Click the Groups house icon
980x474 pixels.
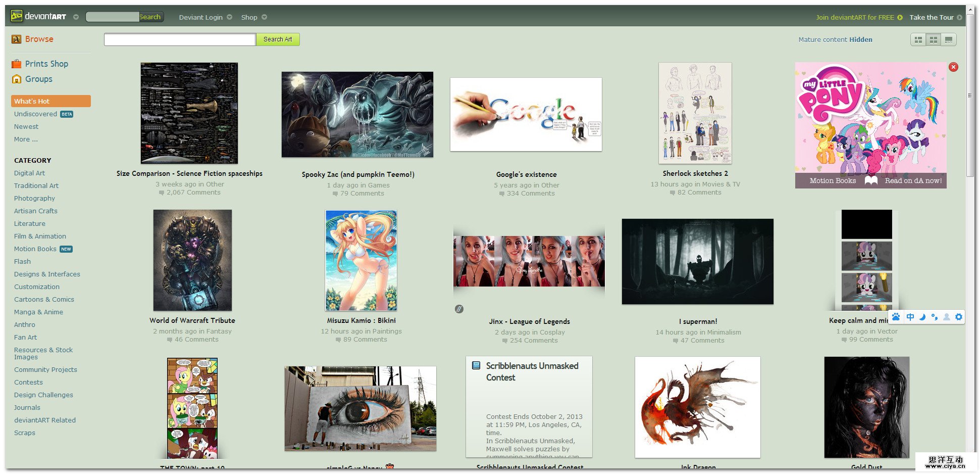tap(17, 79)
